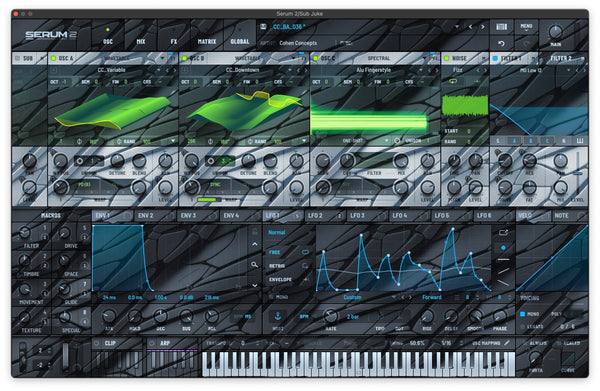Enable the CLIP power switch

tap(97, 343)
